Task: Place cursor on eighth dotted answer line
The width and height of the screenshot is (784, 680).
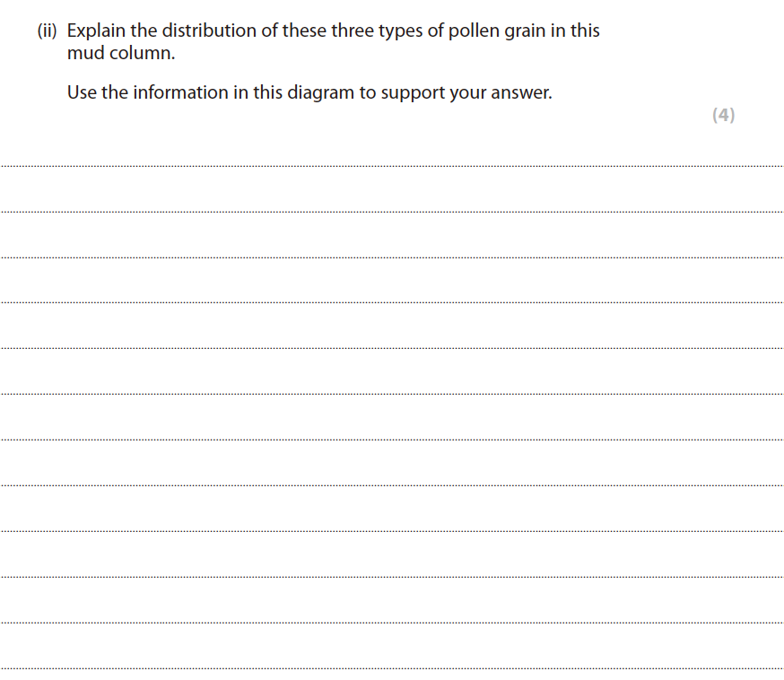Action: [x=392, y=485]
